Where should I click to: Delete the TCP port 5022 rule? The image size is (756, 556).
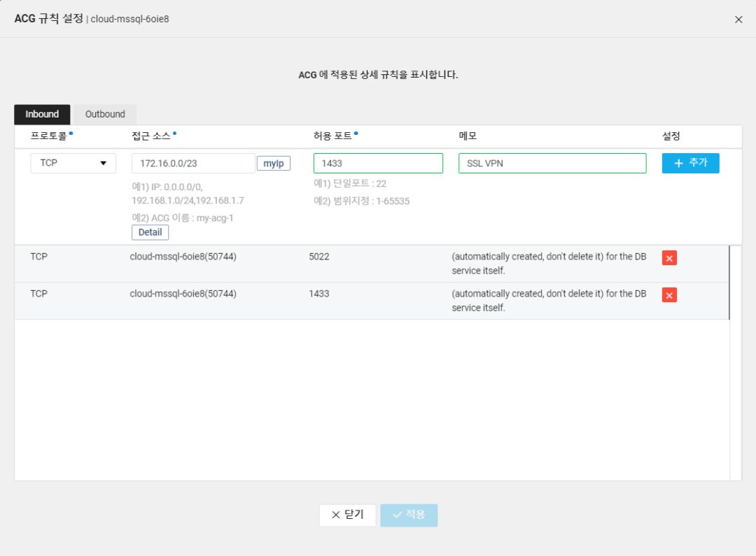pyautogui.click(x=669, y=257)
